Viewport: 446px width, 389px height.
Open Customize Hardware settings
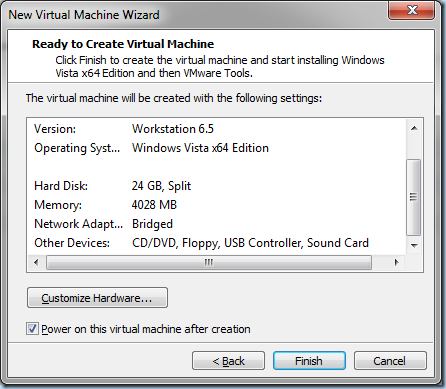[x=97, y=298]
